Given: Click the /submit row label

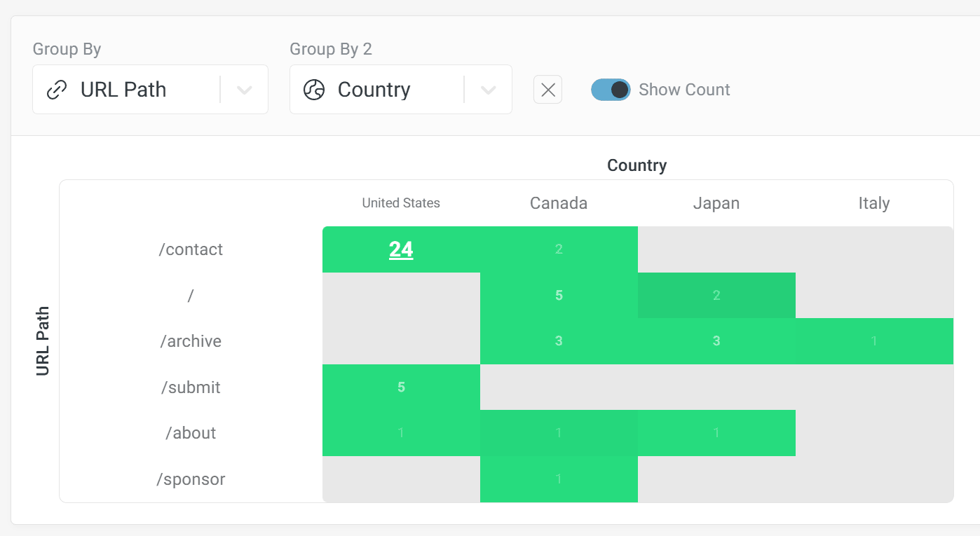Looking at the screenshot, I should [x=191, y=387].
